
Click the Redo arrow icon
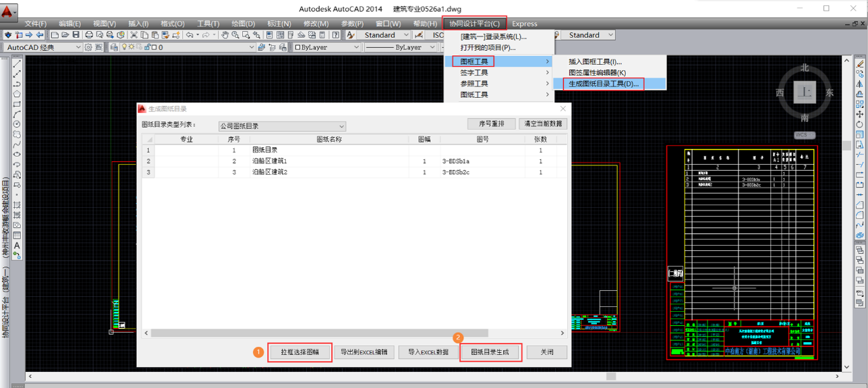click(206, 34)
